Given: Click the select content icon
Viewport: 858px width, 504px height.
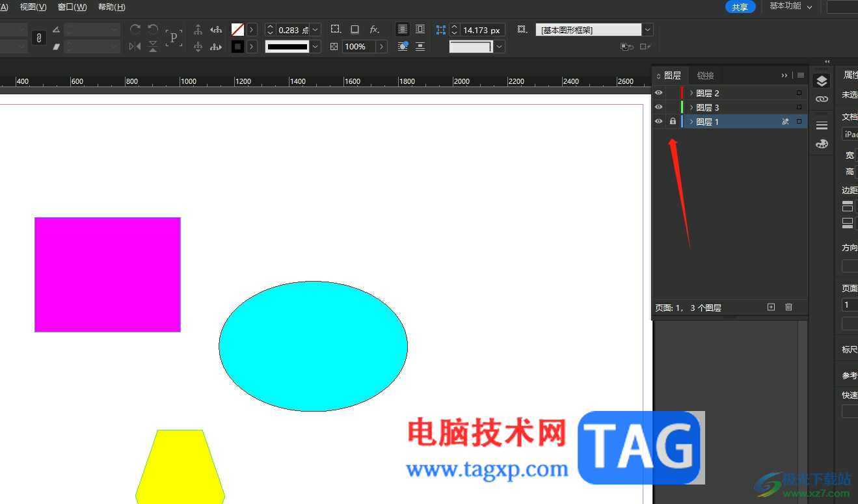Looking at the screenshot, I should pyautogui.click(x=198, y=46).
